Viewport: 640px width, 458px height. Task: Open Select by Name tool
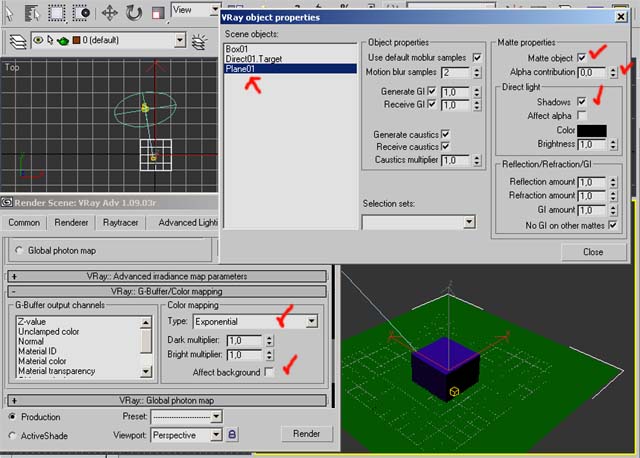[32, 13]
